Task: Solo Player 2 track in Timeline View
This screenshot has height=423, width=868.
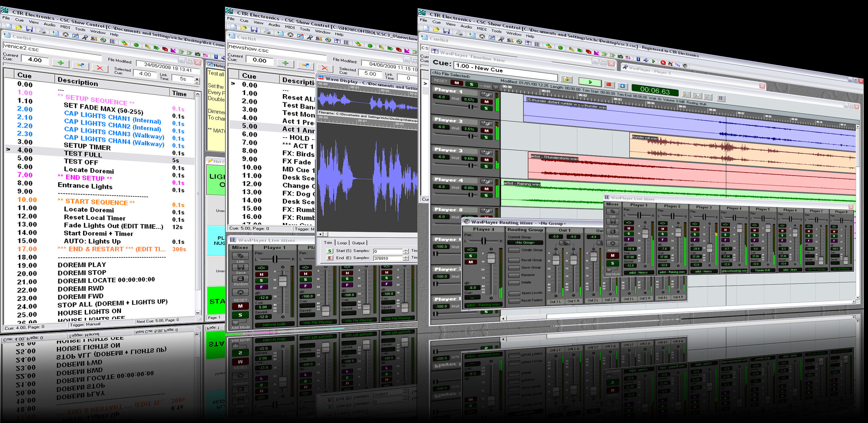Action: click(486, 138)
